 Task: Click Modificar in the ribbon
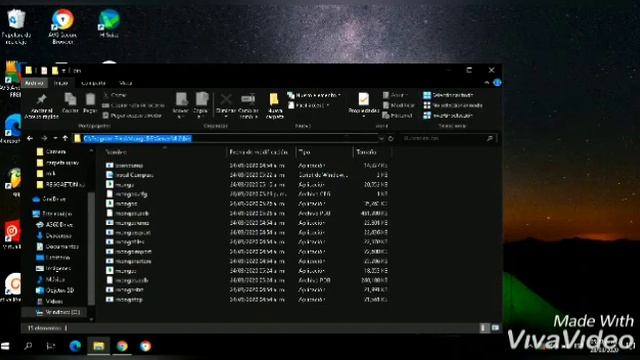click(398, 105)
